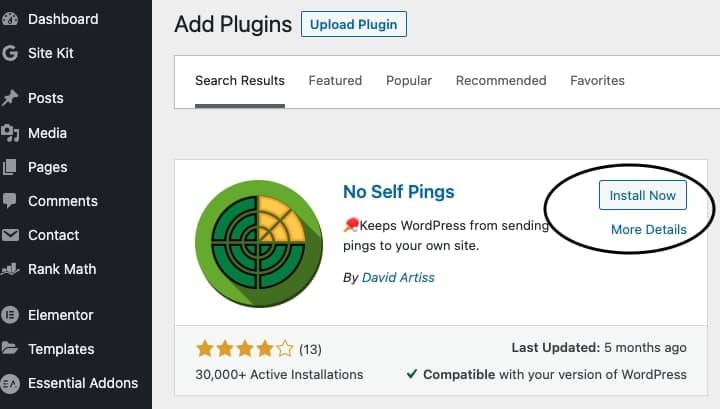This screenshot has height=409, width=720.
Task: Click the Pages icon in sidebar
Action: click(9, 167)
